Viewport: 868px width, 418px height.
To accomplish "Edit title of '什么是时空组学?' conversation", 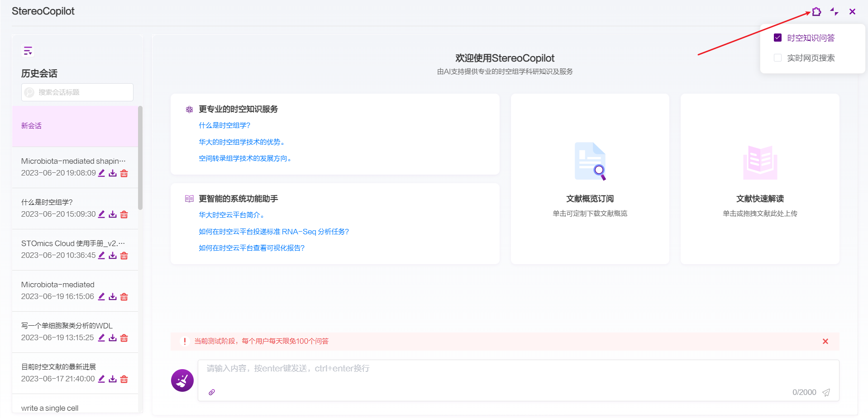I will [102, 214].
